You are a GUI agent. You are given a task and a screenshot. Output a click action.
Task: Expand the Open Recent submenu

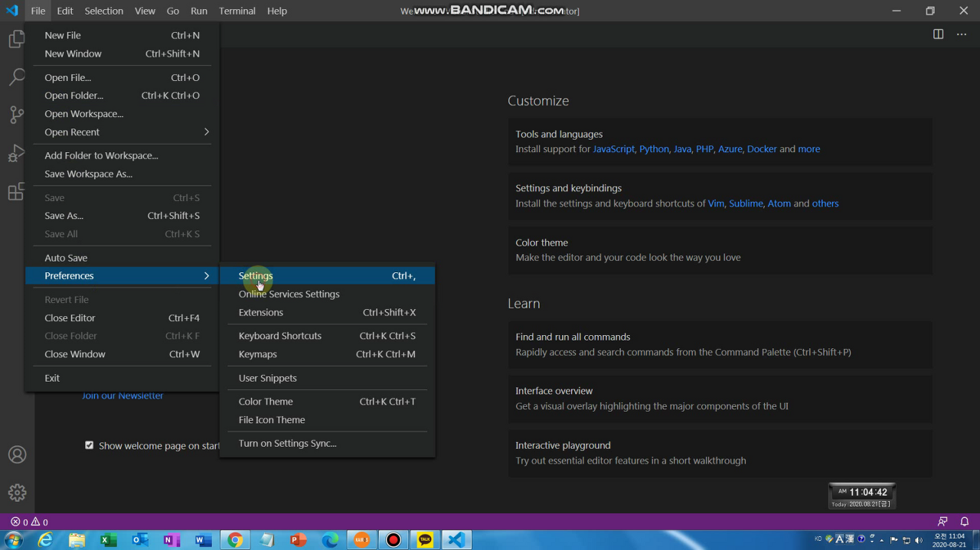(x=122, y=132)
